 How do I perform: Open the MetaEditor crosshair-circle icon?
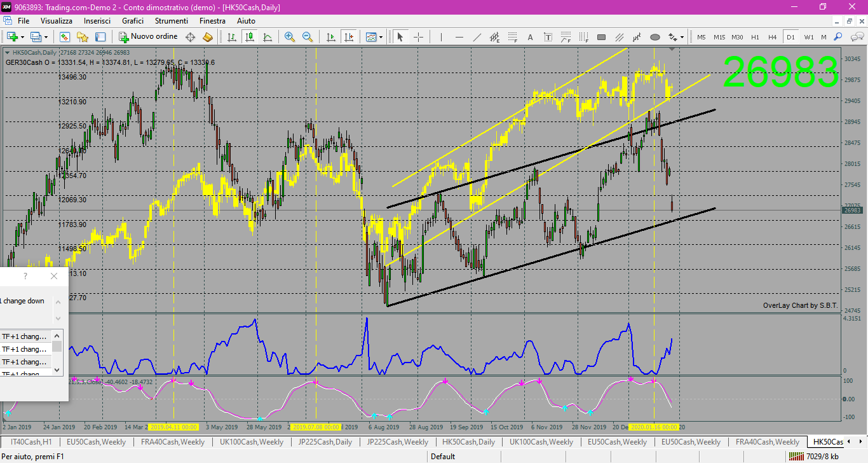click(190, 37)
